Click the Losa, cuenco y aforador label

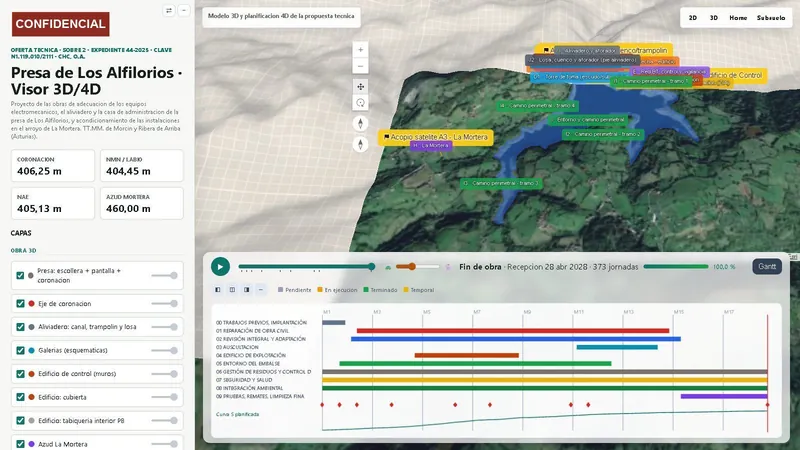pos(583,60)
